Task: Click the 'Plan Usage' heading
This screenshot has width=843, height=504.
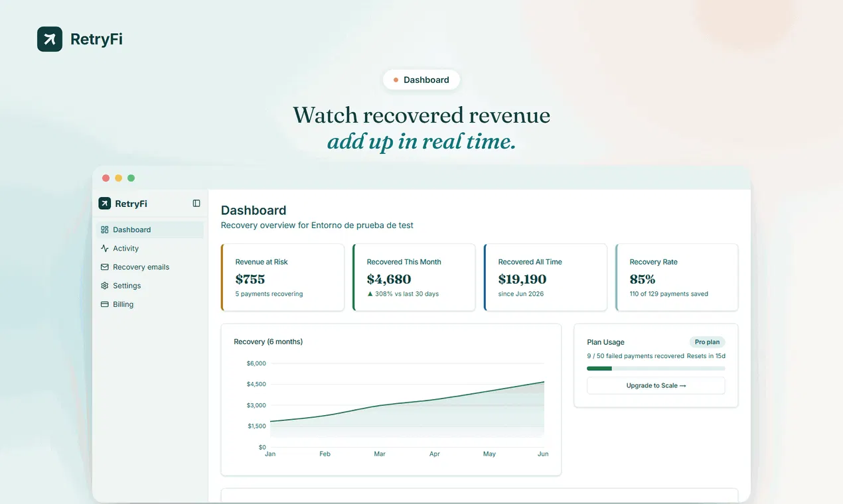Action: click(605, 342)
